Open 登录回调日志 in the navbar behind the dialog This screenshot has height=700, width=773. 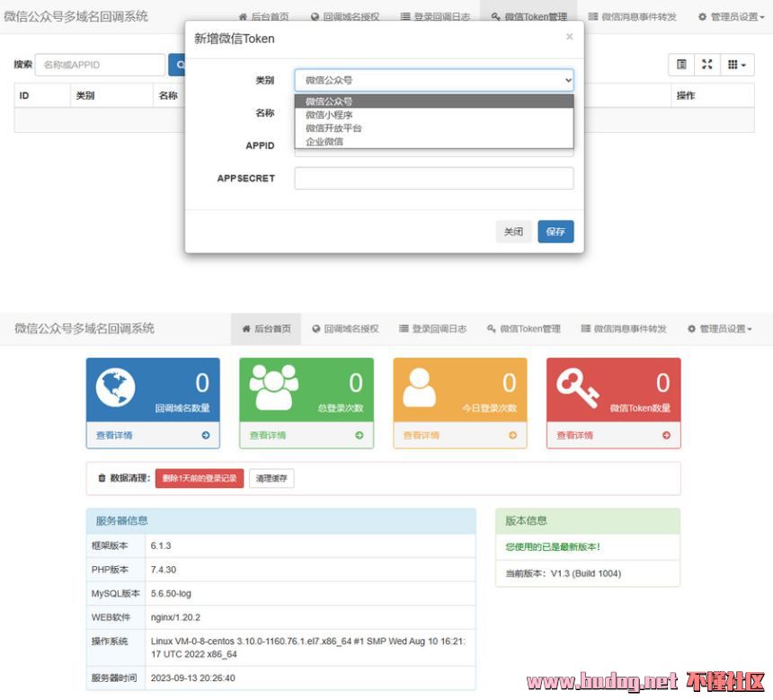tap(435, 17)
